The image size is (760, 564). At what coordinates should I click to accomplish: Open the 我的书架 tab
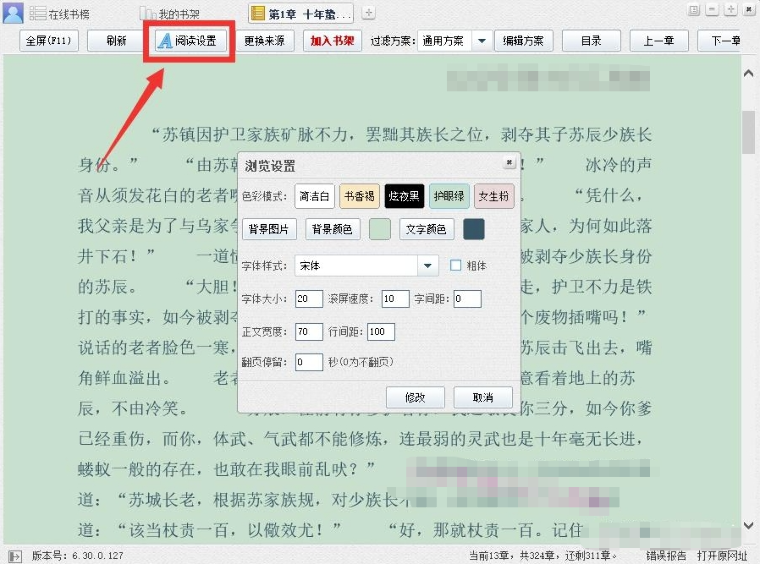tap(170, 14)
